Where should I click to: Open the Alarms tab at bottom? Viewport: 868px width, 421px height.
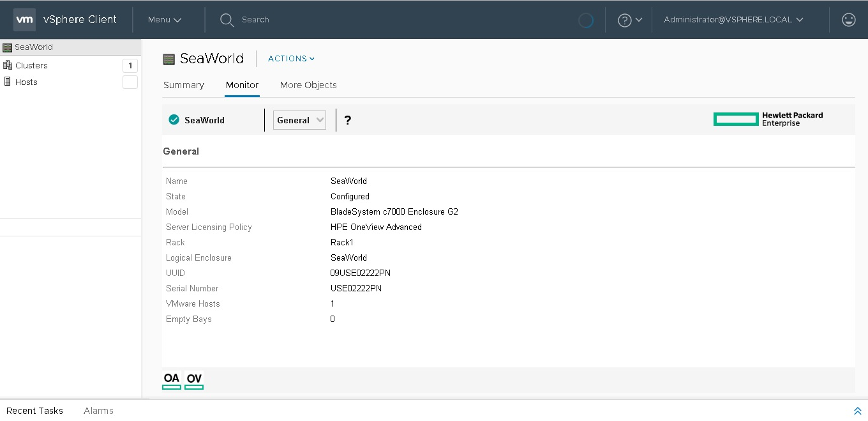pos(98,411)
